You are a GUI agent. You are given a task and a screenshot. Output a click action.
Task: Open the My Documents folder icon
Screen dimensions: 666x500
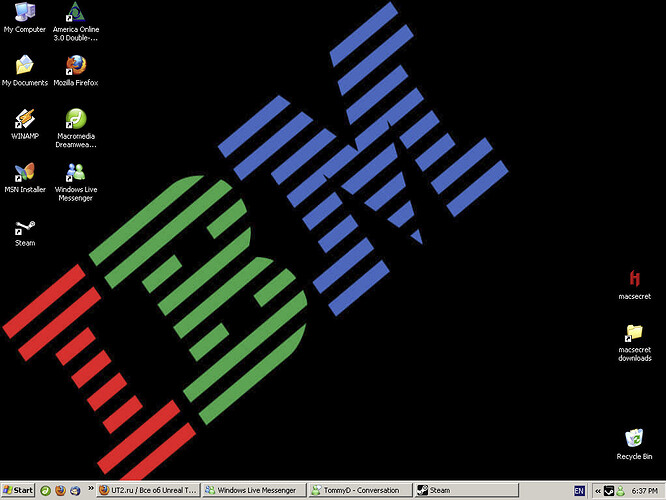click(x=24, y=66)
